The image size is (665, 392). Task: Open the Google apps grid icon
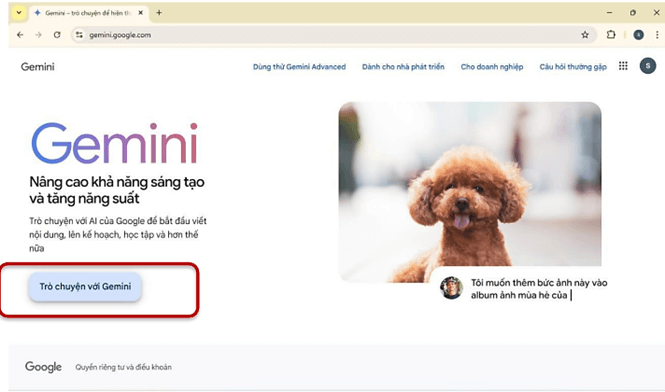(x=623, y=66)
